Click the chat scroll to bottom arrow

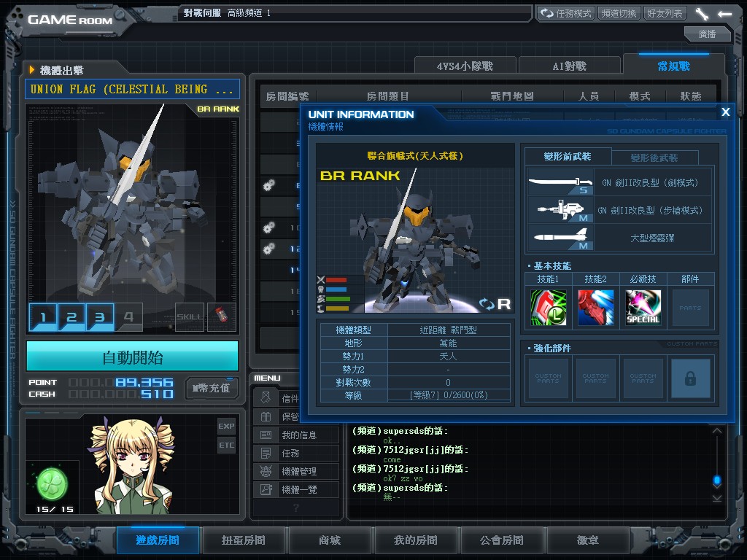point(717,498)
